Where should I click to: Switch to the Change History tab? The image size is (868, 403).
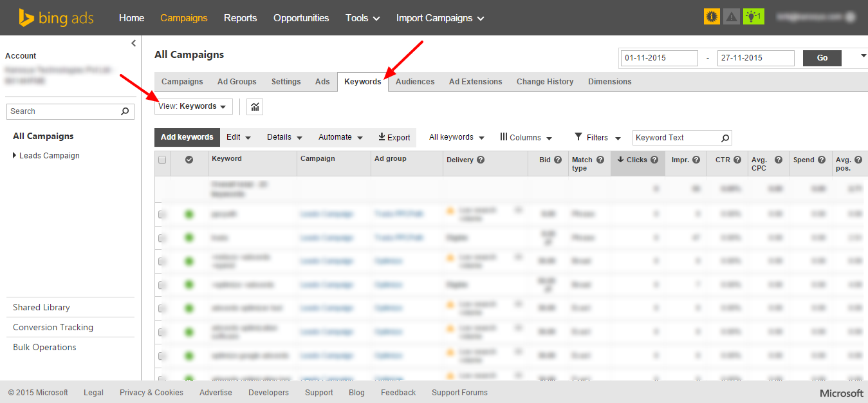click(545, 82)
